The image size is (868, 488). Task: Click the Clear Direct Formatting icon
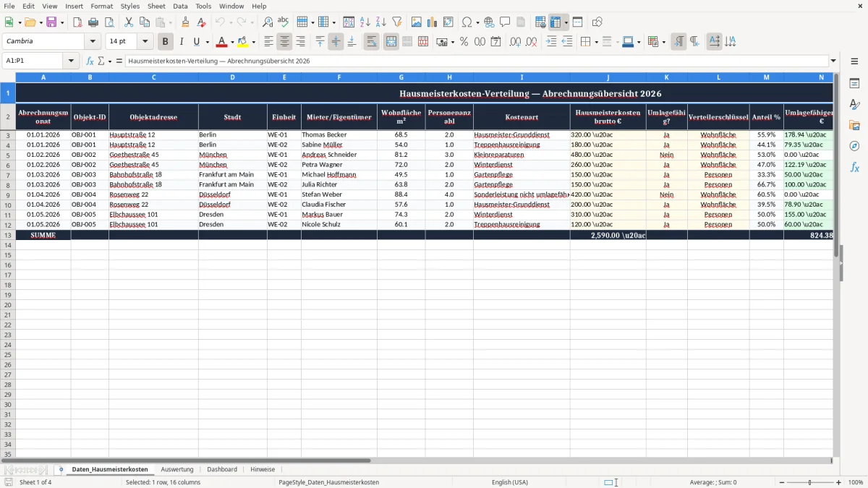click(201, 22)
